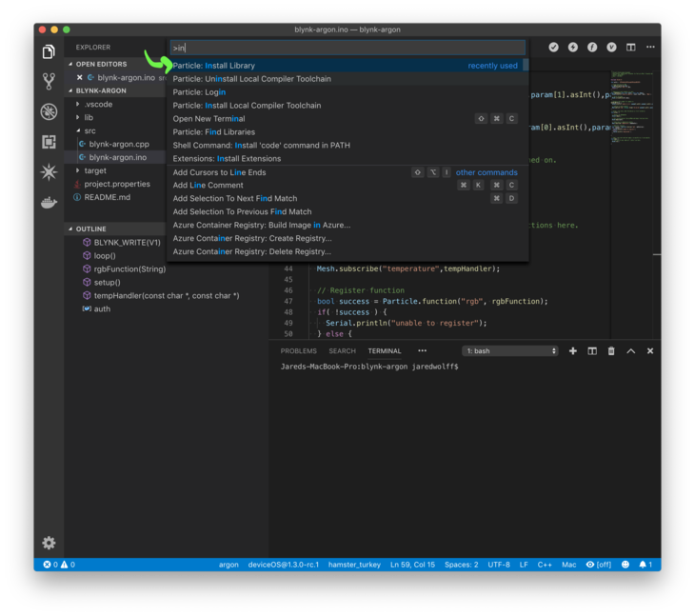This screenshot has width=695, height=616.
Task: Open Source Control view in activity bar
Action: click(49, 82)
